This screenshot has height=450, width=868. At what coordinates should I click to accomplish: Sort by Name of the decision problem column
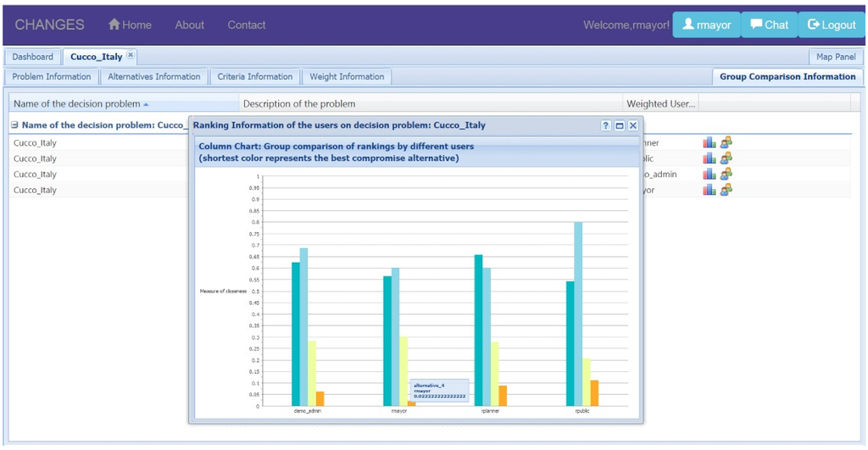(81, 104)
